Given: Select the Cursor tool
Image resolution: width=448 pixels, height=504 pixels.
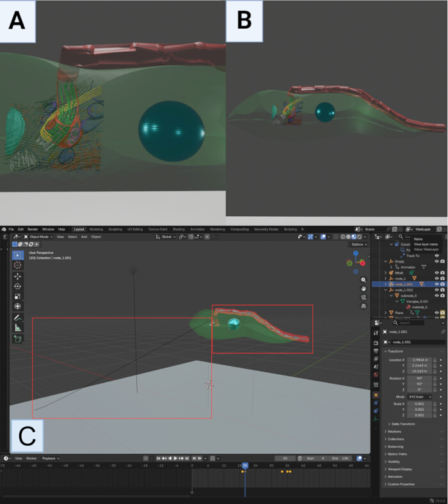Looking at the screenshot, I should coord(18,265).
